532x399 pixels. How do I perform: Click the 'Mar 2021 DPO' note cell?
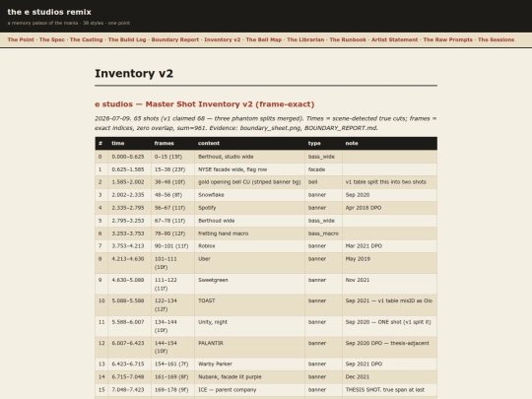(389, 246)
